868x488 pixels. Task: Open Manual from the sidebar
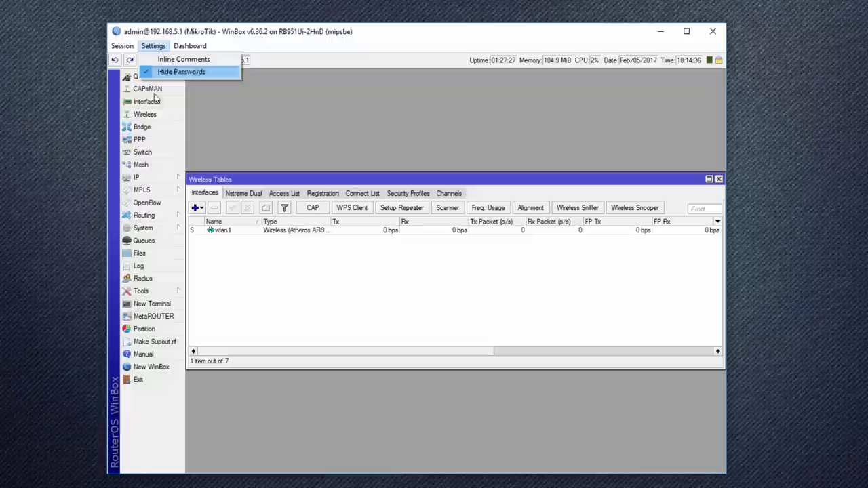(143, 354)
